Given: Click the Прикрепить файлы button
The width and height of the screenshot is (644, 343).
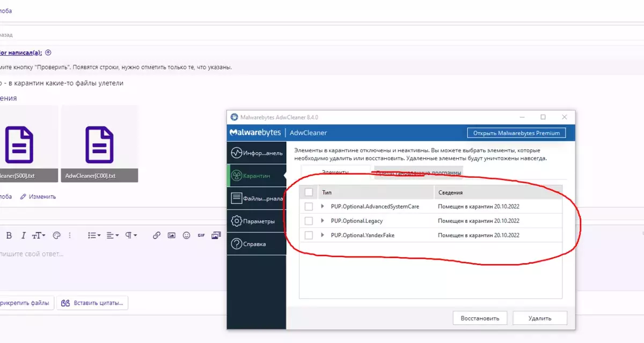Looking at the screenshot, I should coord(26,303).
